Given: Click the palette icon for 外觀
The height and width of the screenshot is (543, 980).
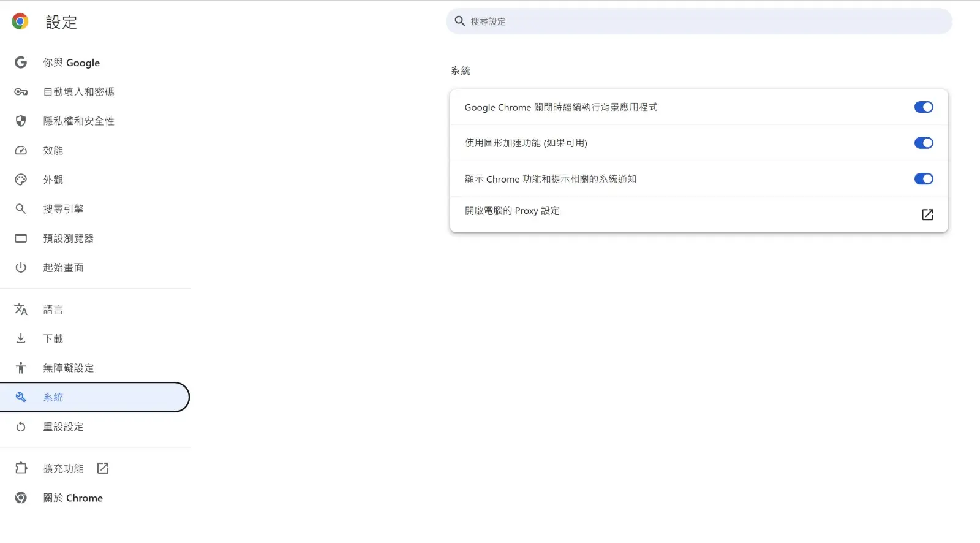Looking at the screenshot, I should pyautogui.click(x=21, y=180).
